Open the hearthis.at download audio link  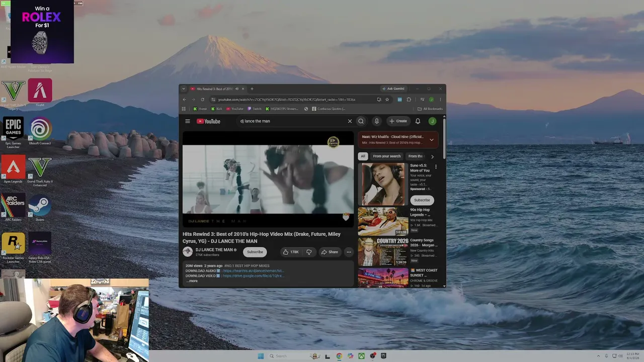click(254, 271)
